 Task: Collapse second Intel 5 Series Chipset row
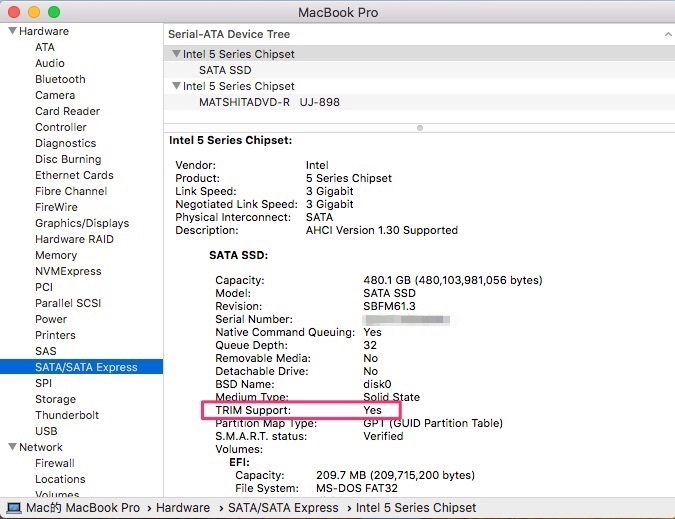(x=176, y=86)
